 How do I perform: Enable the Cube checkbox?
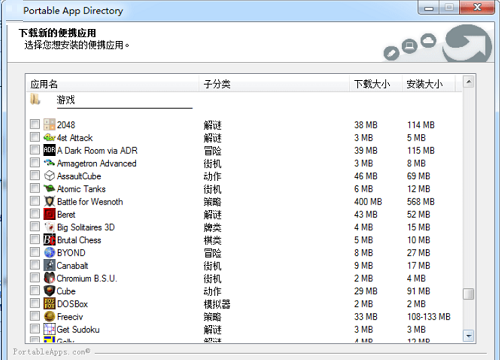point(35,290)
